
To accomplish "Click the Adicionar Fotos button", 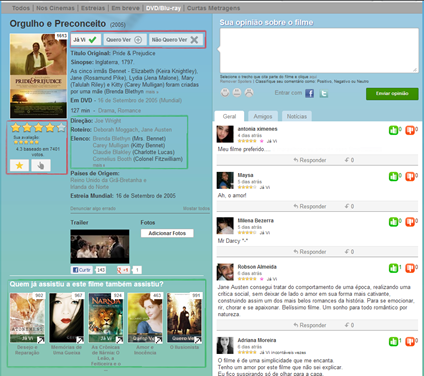I will coord(167,233).
